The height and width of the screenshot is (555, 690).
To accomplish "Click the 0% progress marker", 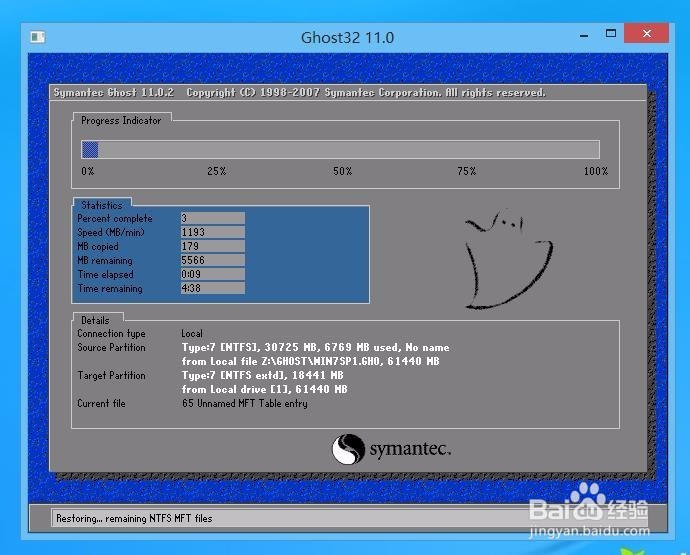I will point(88,171).
